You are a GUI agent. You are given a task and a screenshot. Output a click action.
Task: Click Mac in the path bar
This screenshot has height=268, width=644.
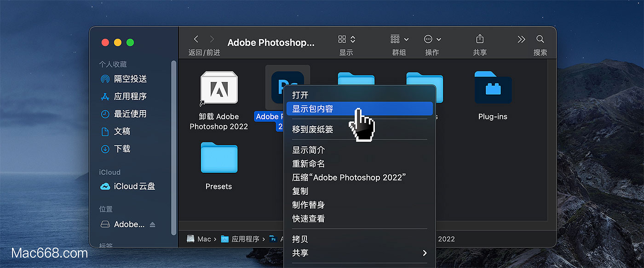[199, 239]
